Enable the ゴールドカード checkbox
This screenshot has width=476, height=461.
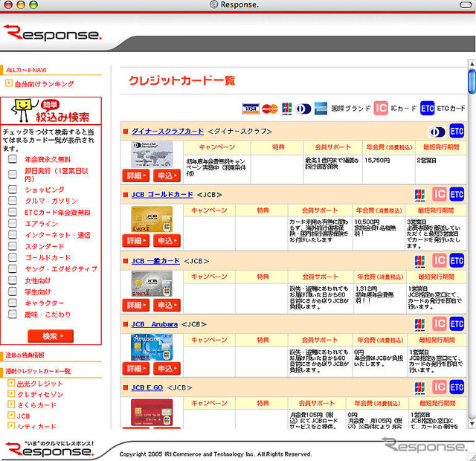pyautogui.click(x=13, y=257)
